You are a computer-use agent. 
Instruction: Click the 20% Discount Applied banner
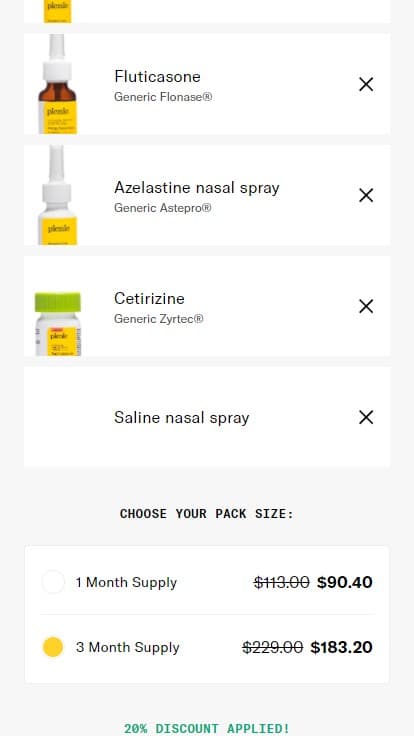pos(207,728)
